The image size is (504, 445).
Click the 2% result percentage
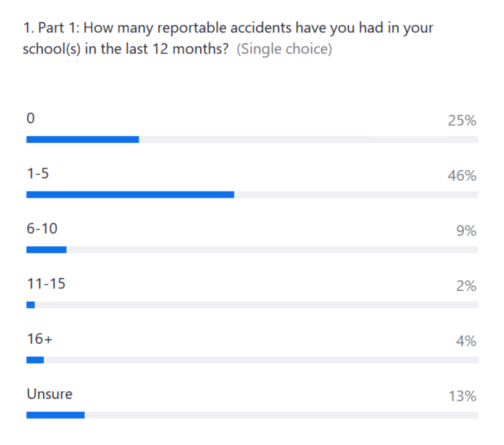(466, 286)
